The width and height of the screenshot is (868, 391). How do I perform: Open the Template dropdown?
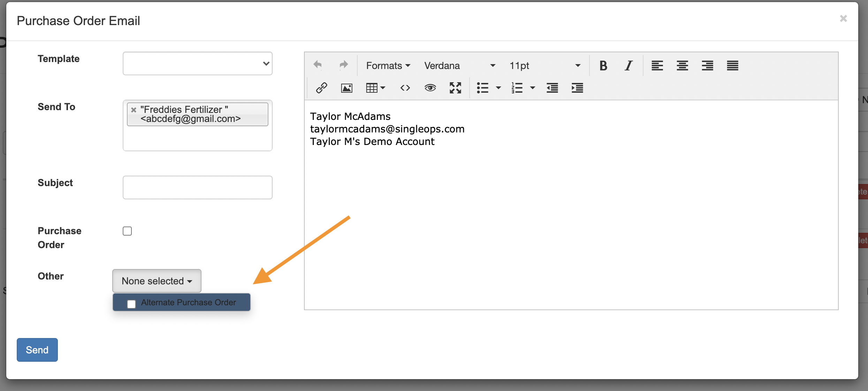[197, 63]
